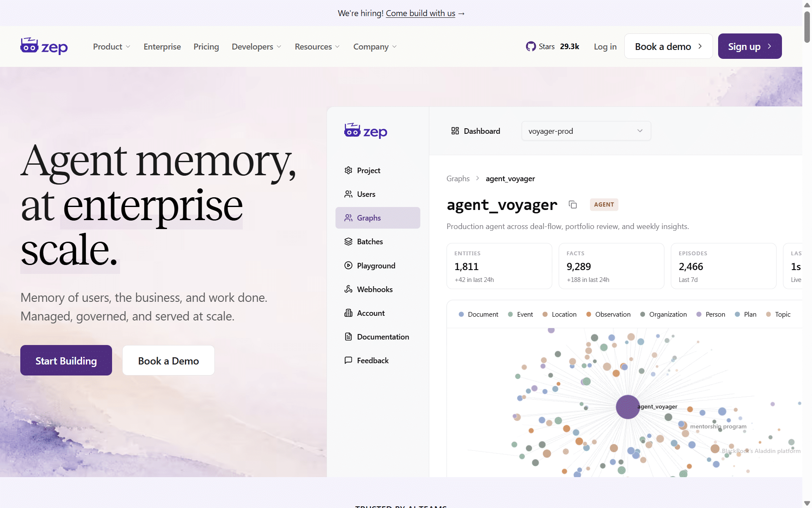Click the Dashboard grid icon

(x=455, y=131)
